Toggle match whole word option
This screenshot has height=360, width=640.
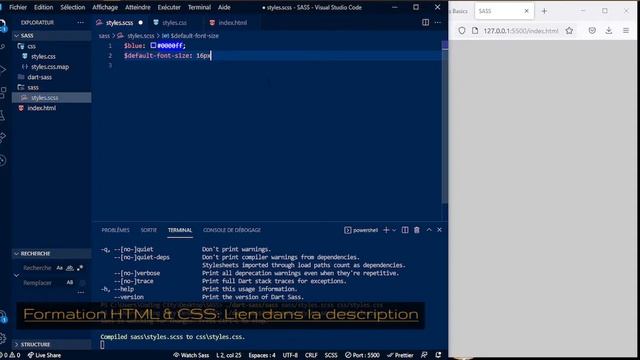(70, 268)
